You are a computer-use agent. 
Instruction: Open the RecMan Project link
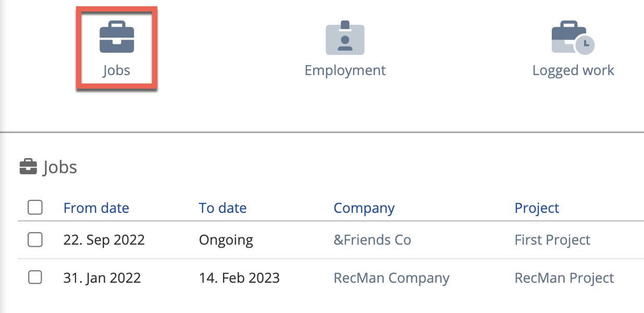(564, 278)
